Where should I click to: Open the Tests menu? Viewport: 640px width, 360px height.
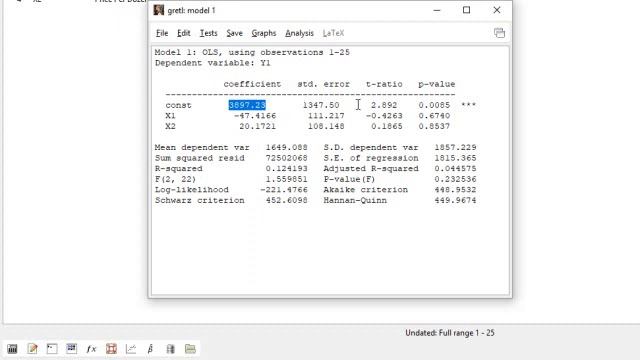(208, 33)
